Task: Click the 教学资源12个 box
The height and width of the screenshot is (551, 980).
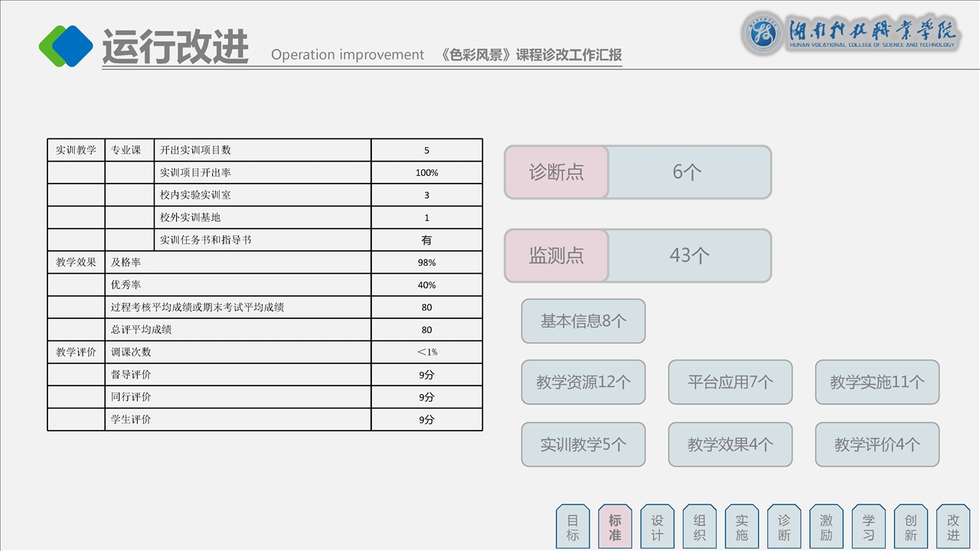Action: pyautogui.click(x=583, y=382)
